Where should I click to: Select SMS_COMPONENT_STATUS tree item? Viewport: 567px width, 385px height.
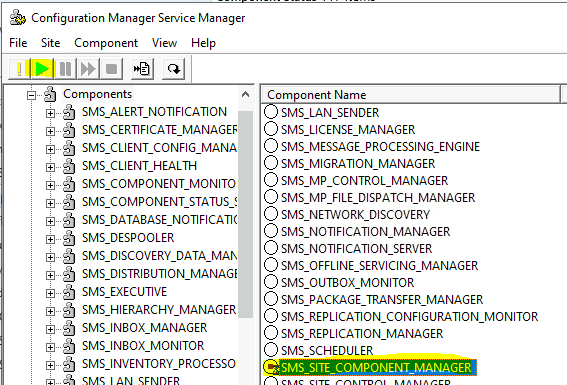(159, 202)
